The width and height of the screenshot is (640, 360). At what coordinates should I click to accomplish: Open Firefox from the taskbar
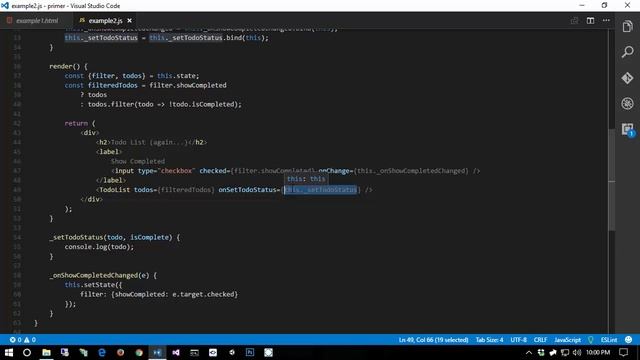[120, 352]
